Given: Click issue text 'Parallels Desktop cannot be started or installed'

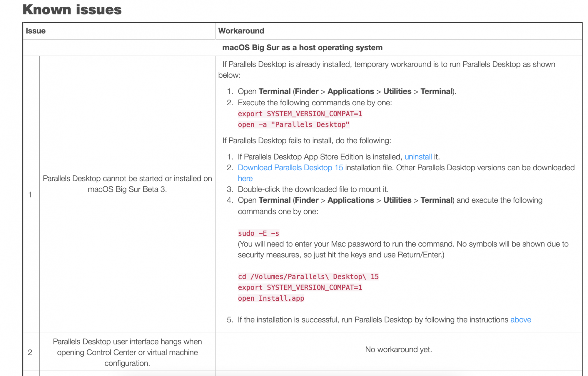Looking at the screenshot, I should (x=127, y=184).
